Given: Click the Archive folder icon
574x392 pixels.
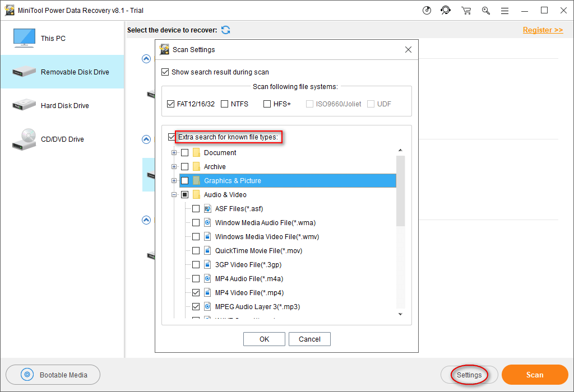Looking at the screenshot, I should tap(196, 166).
